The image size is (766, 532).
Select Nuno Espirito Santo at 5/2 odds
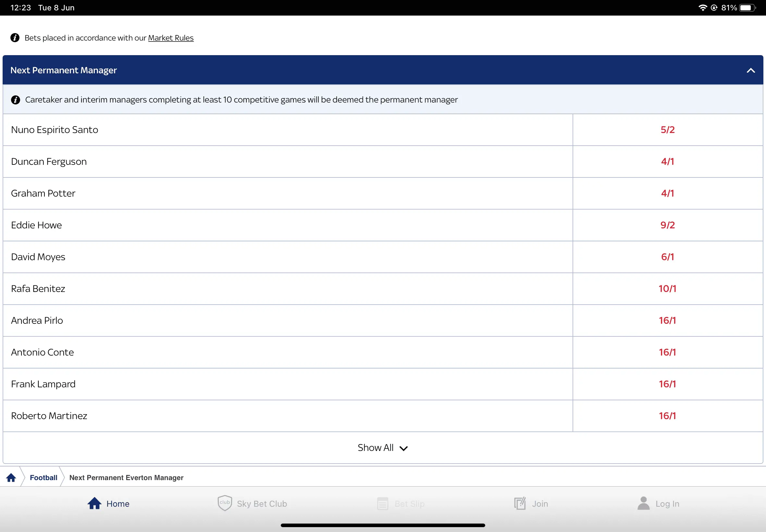click(667, 129)
